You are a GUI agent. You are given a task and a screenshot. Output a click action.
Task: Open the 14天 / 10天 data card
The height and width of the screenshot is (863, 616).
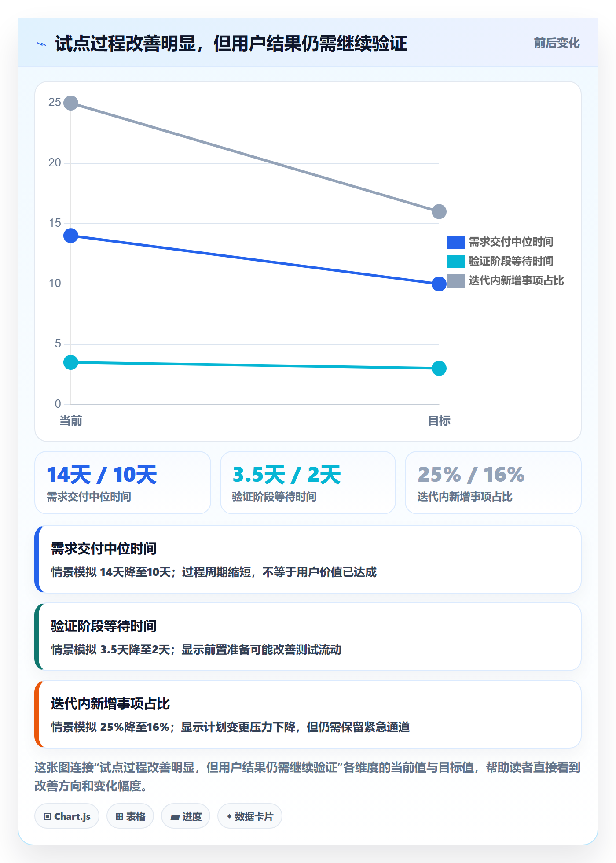[123, 483]
